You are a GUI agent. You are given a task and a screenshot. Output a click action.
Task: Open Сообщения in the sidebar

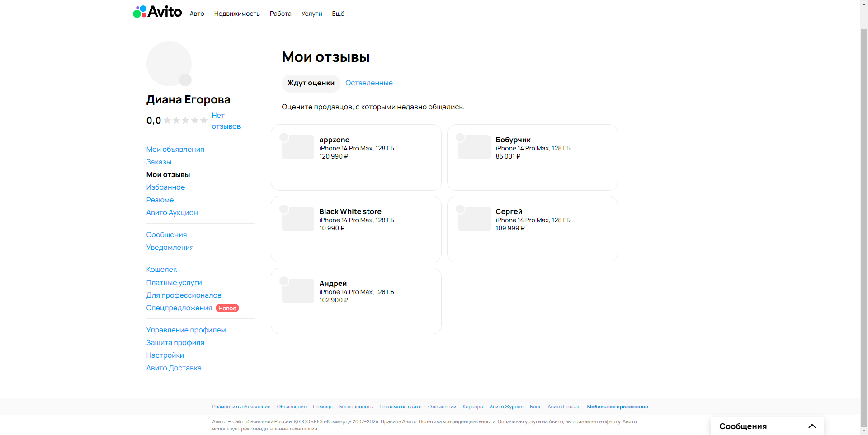coord(166,235)
